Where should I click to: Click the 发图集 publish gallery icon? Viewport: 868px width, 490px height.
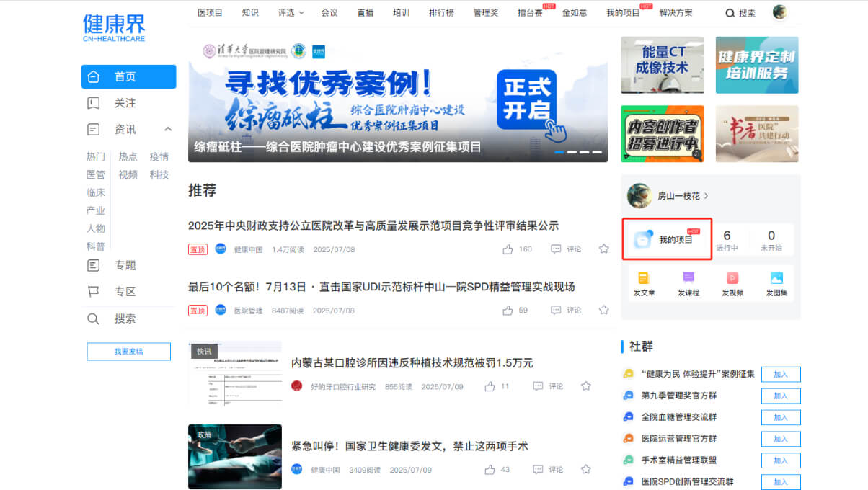[776, 277]
